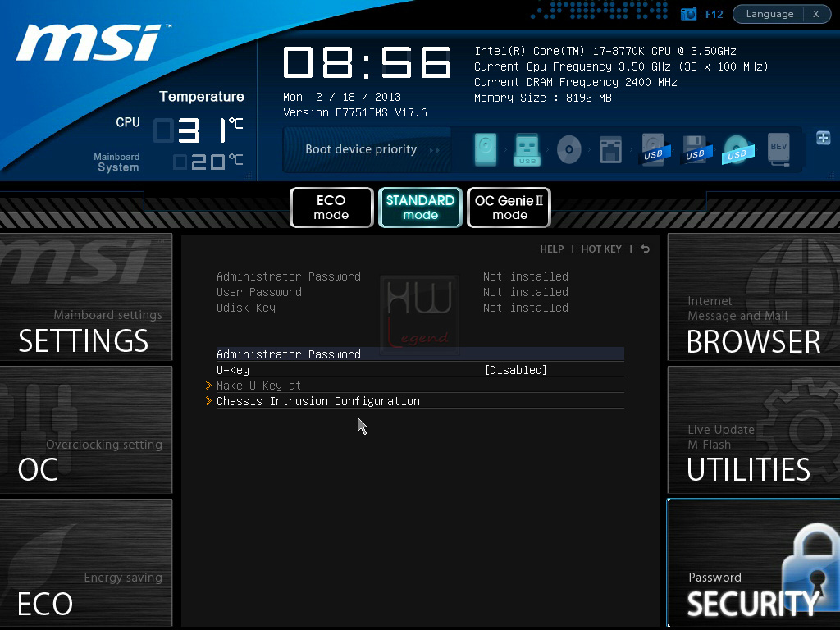Click the F12 screenshot camera icon

pos(688,15)
